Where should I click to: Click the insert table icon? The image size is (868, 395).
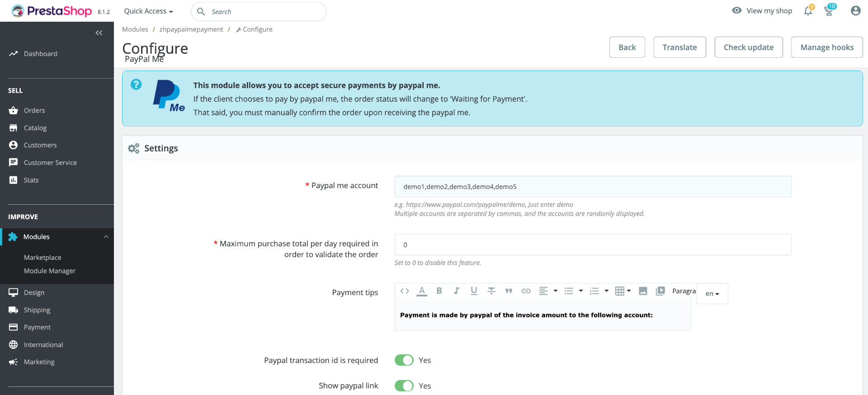620,291
